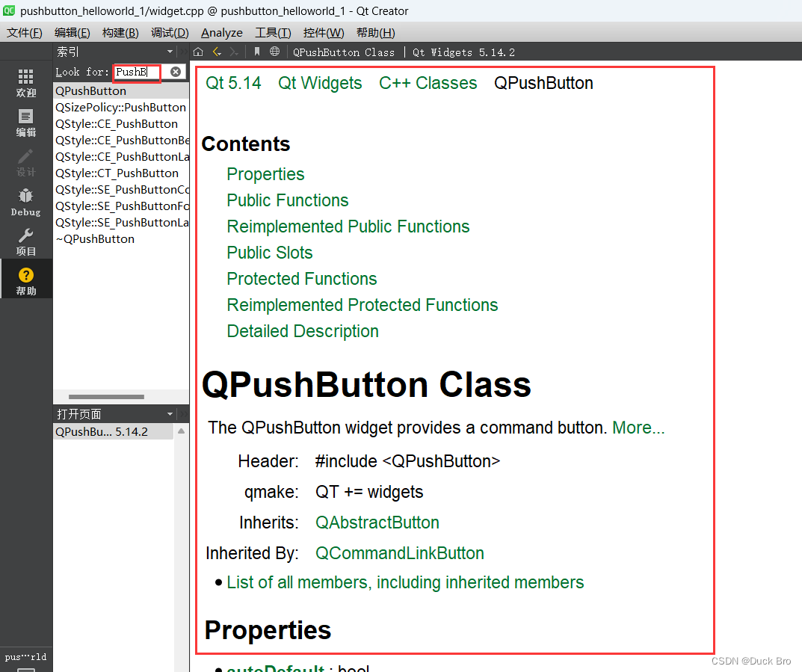Jump to Reimplemented Protected Functions link
Screen dimensions: 802x672
362,305
